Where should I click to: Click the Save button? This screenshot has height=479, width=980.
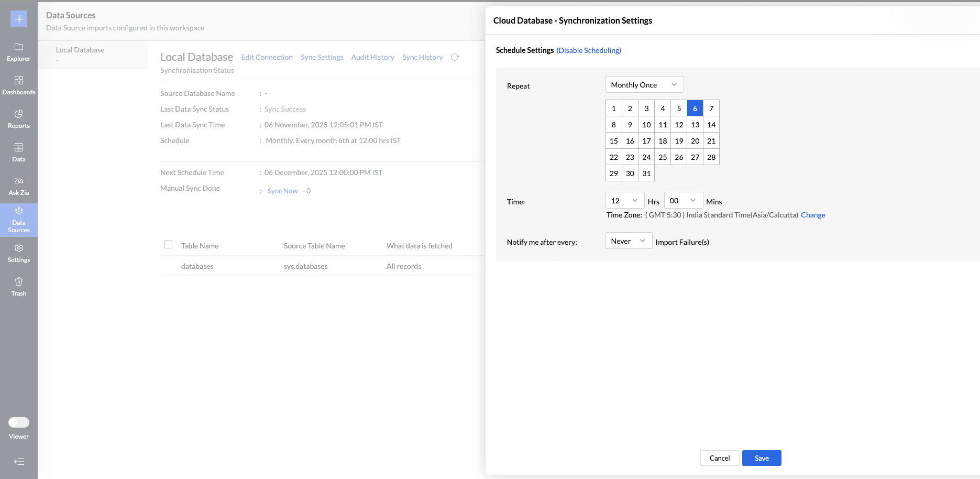[761, 458]
